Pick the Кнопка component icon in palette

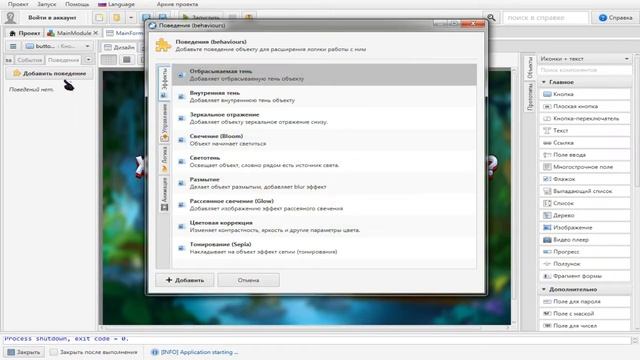(547, 94)
